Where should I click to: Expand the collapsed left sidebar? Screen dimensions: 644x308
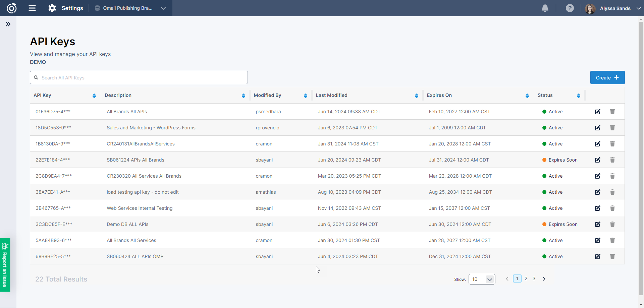pyautogui.click(x=8, y=24)
